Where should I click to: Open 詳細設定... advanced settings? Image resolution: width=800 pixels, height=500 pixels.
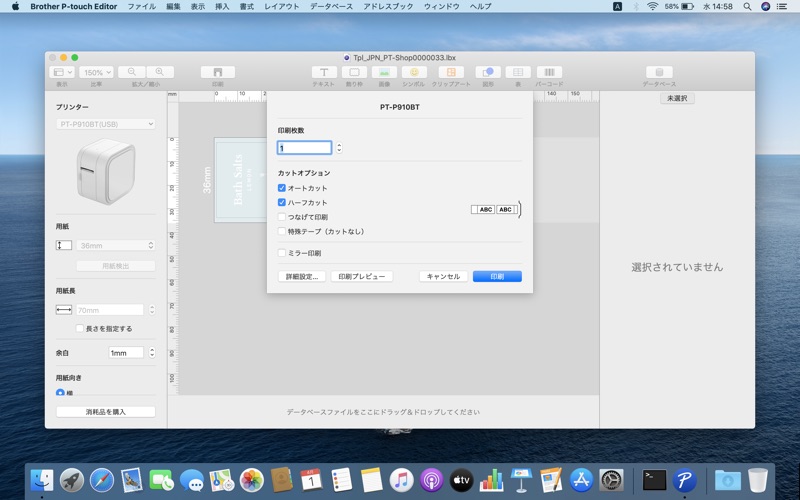(302, 276)
